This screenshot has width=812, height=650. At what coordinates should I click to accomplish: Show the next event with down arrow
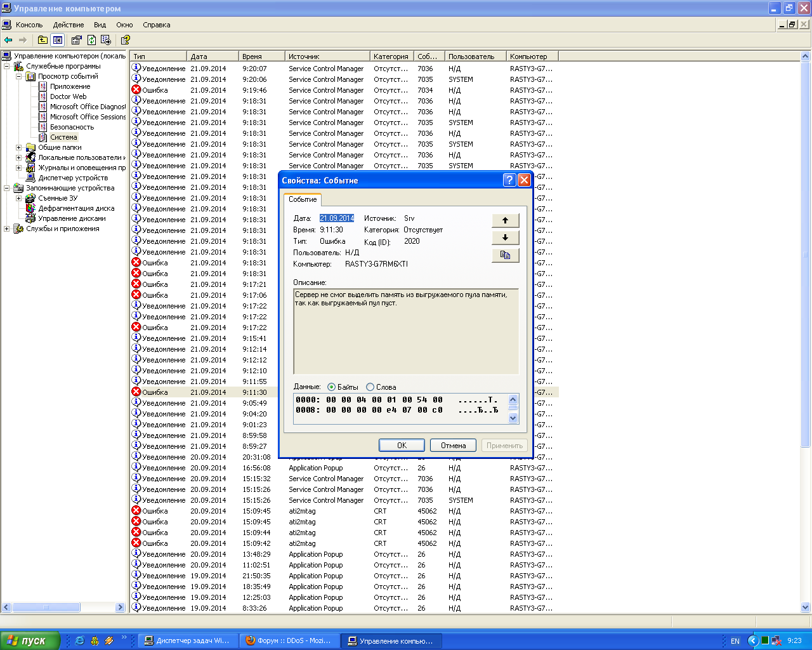click(506, 237)
